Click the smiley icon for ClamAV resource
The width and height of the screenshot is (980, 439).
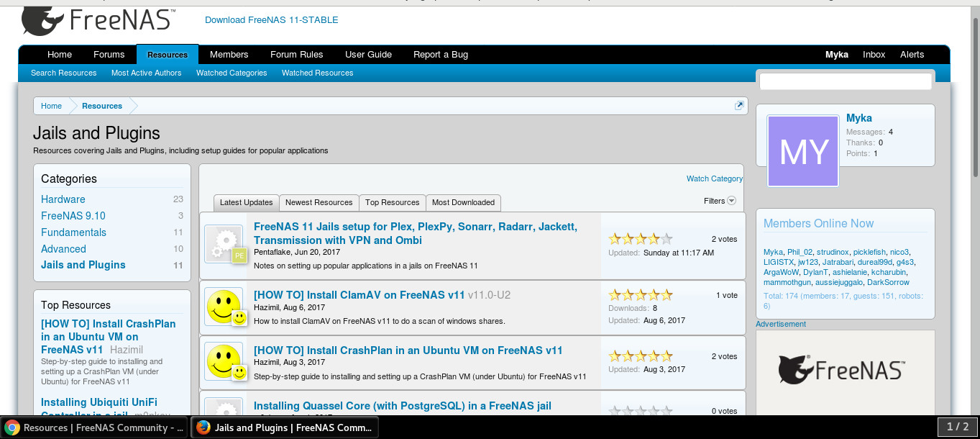(x=223, y=306)
